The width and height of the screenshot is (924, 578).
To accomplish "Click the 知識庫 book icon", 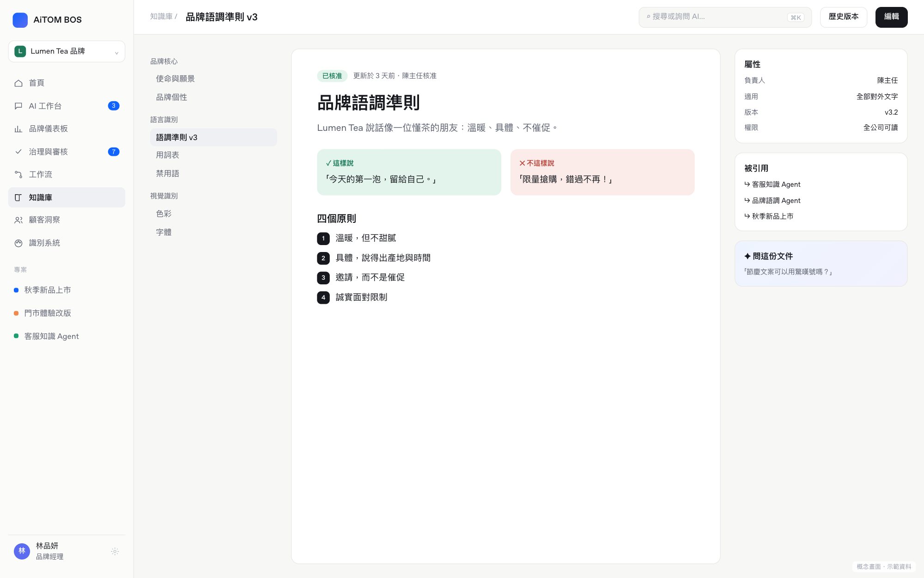I will coord(18,197).
